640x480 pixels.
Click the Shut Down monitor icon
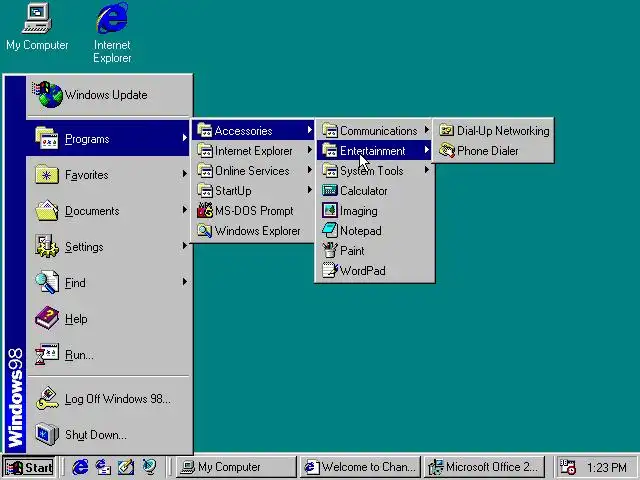pyautogui.click(x=47, y=434)
